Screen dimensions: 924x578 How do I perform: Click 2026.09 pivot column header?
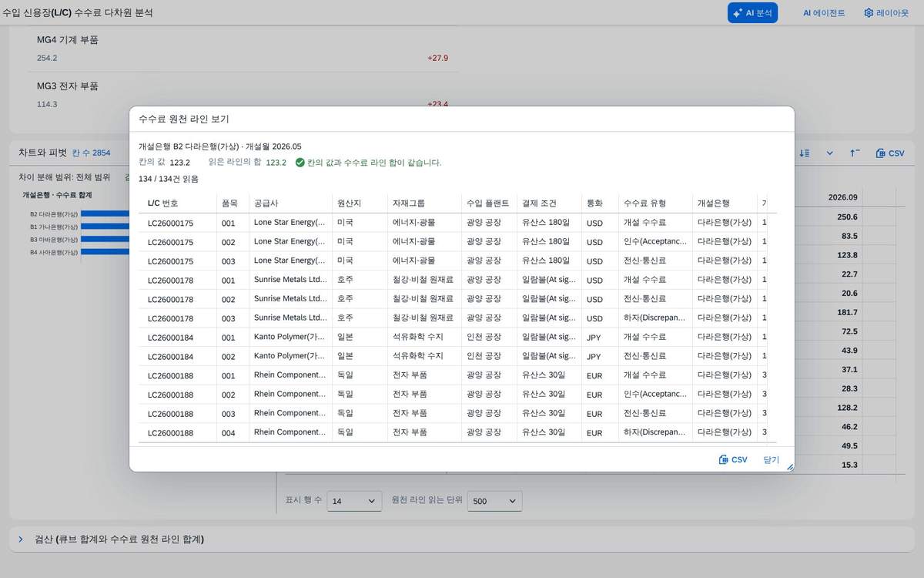(x=842, y=197)
